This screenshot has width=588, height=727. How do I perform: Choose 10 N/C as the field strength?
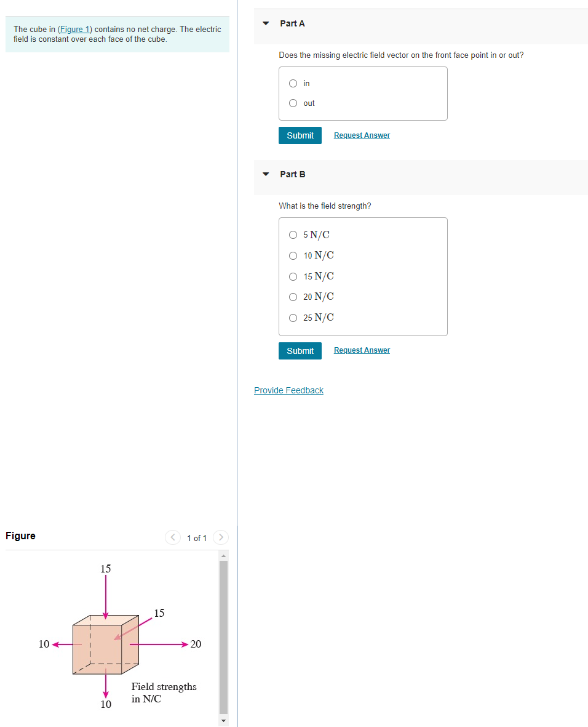tap(293, 255)
